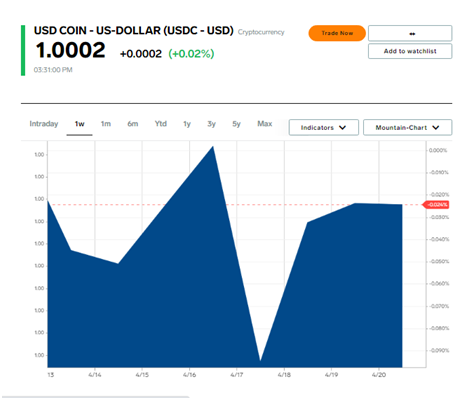The image size is (476, 400).
Task: Click the 4/14 date axis label
Action: tap(95, 375)
